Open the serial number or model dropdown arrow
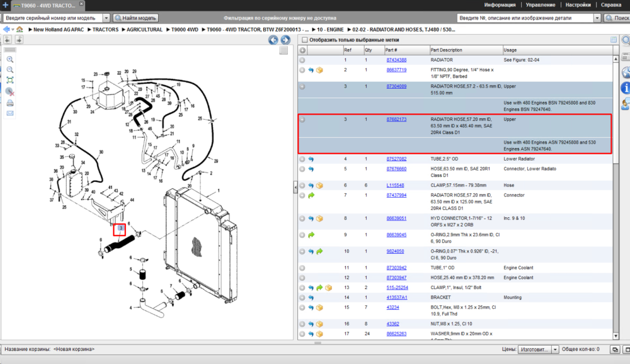 click(x=106, y=18)
